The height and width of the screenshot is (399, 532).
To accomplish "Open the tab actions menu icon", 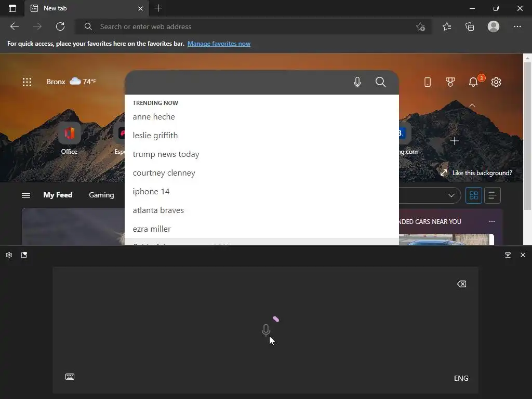I will (x=12, y=8).
